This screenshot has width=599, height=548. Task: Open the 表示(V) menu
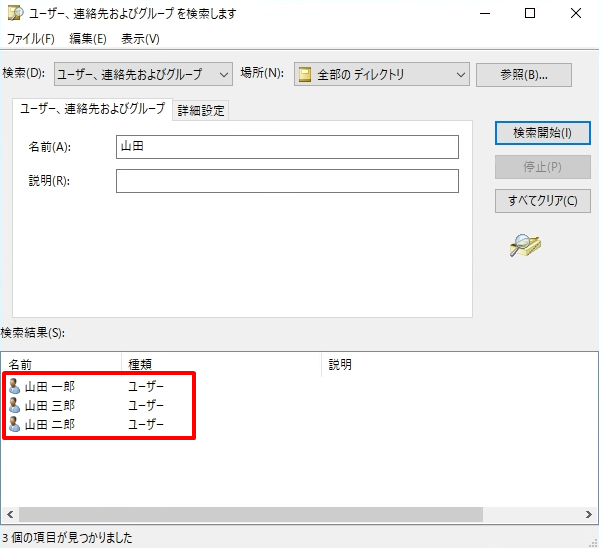140,39
